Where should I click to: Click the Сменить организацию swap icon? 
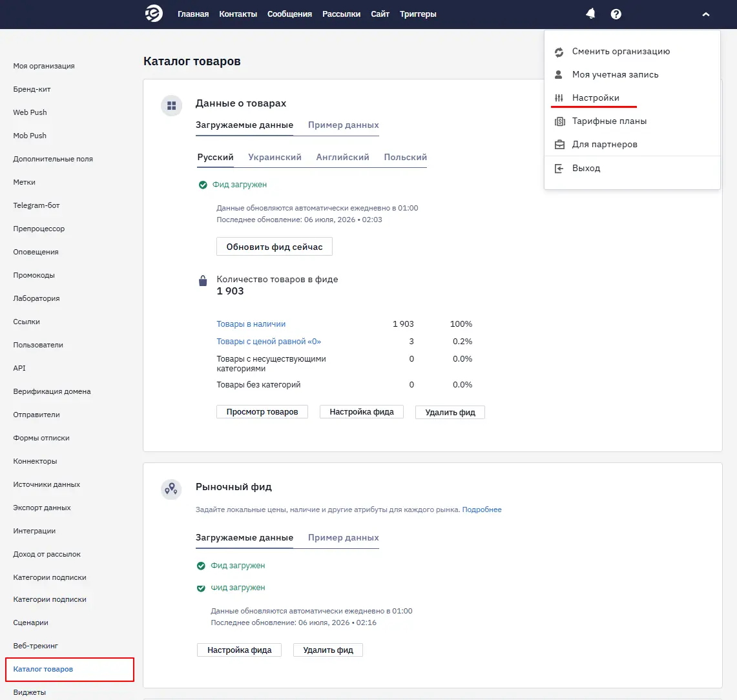559,52
